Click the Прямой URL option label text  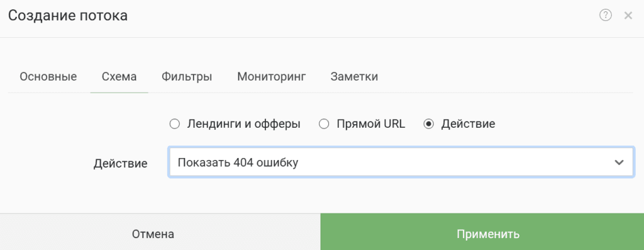tap(371, 124)
